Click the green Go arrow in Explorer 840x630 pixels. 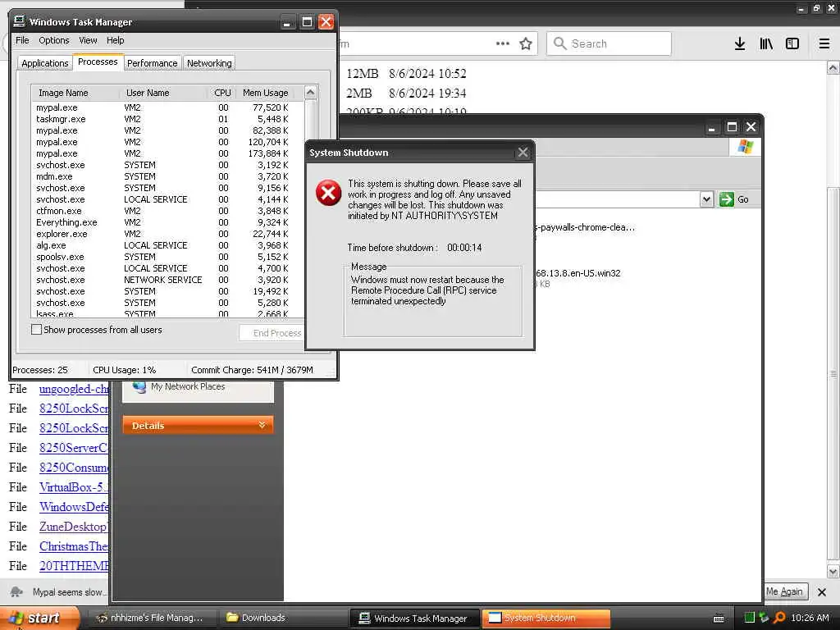pyautogui.click(x=727, y=199)
